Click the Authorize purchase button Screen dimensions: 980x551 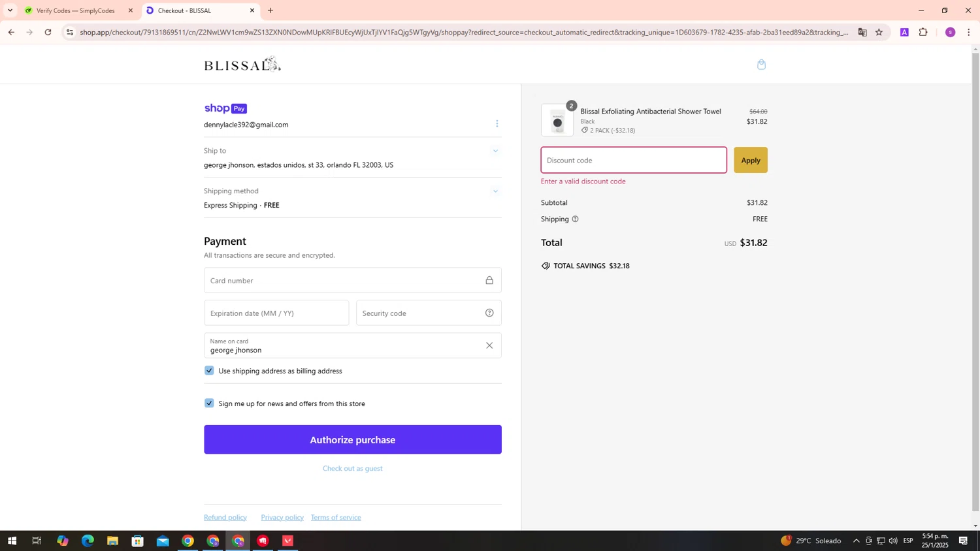pyautogui.click(x=353, y=439)
